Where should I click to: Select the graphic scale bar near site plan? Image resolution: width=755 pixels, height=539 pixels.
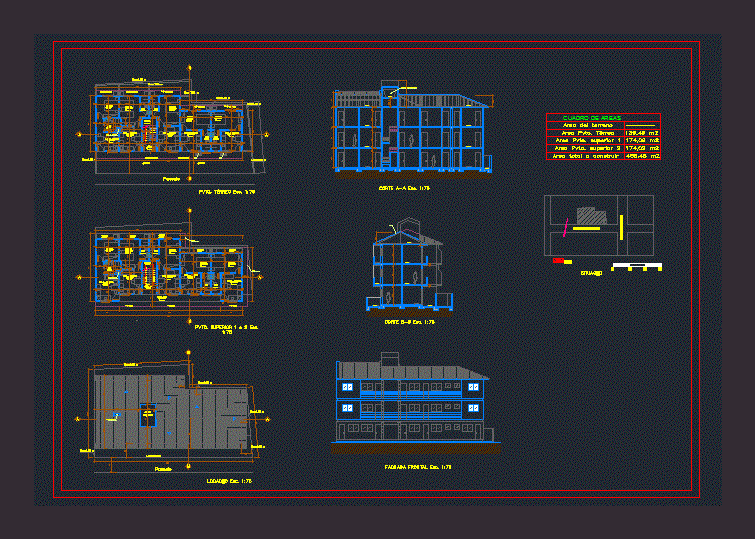tap(636, 265)
